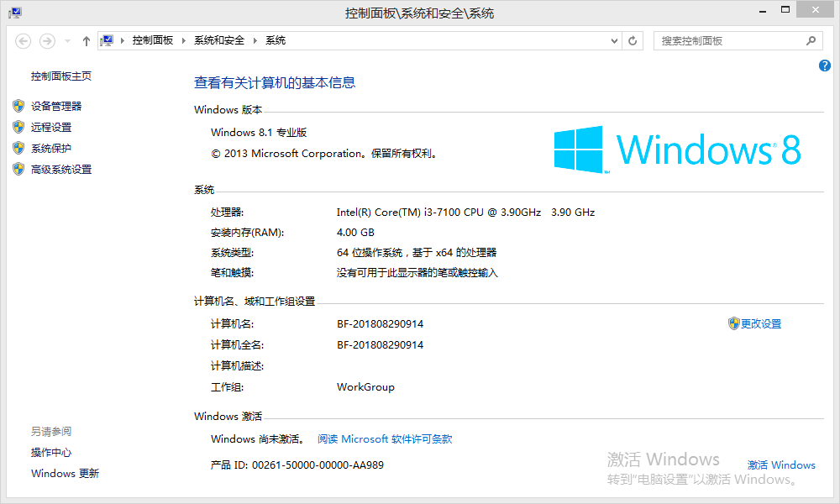Viewport: 840px width, 504px height.
Task: Click the system icon in title bar
Action: pos(14,13)
